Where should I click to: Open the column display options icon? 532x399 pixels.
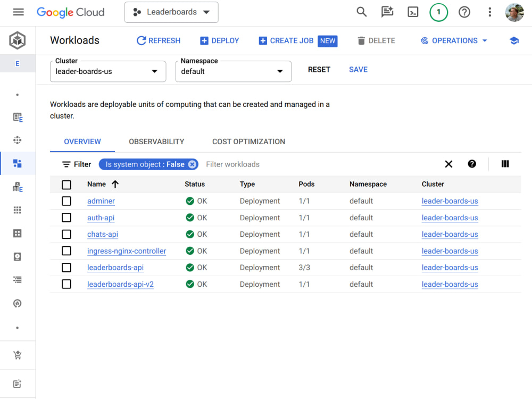(x=504, y=164)
